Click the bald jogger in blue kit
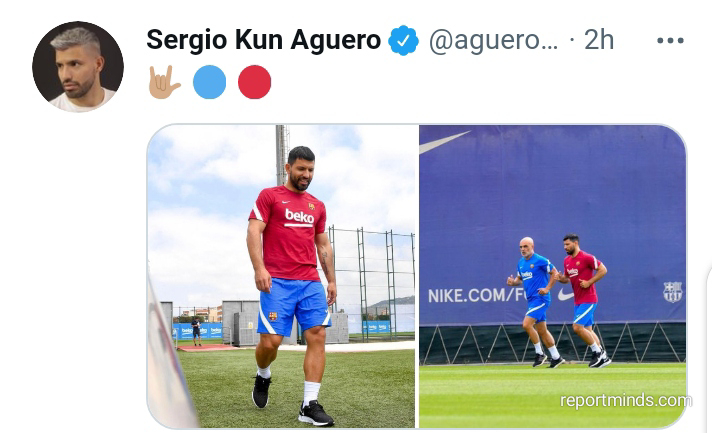This screenshot has height=433, width=712. coord(536,301)
